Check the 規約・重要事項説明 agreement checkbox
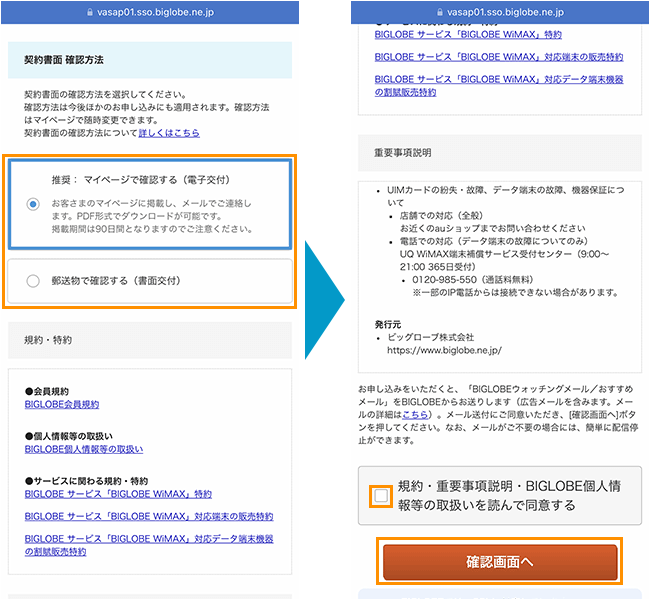Image resolution: width=650 pixels, height=600 pixels. coord(381,496)
